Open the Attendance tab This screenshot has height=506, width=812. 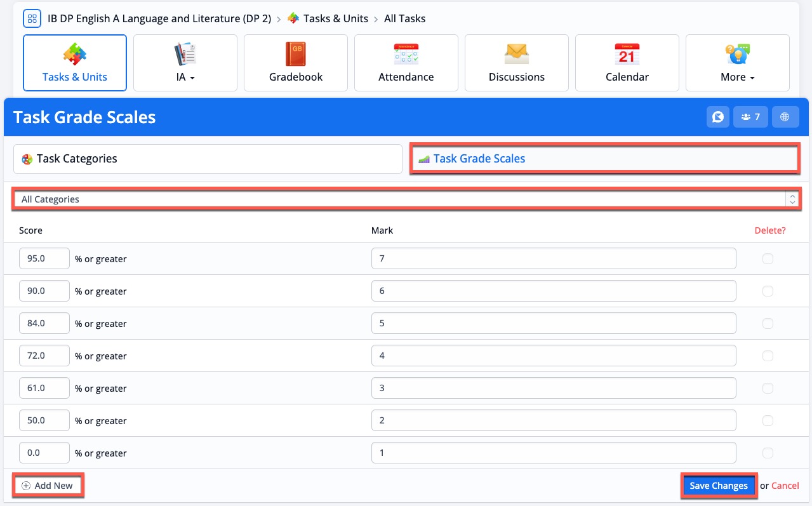(406, 63)
